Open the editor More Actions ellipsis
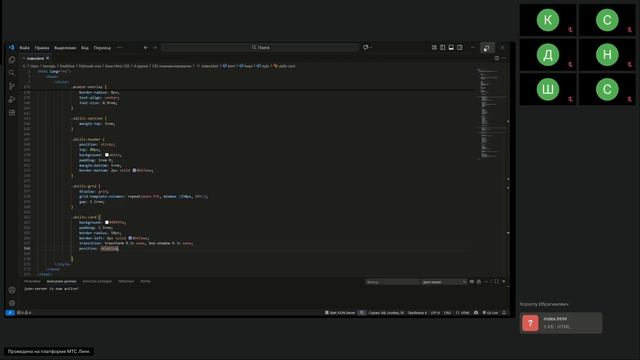 pyautogui.click(x=504, y=58)
